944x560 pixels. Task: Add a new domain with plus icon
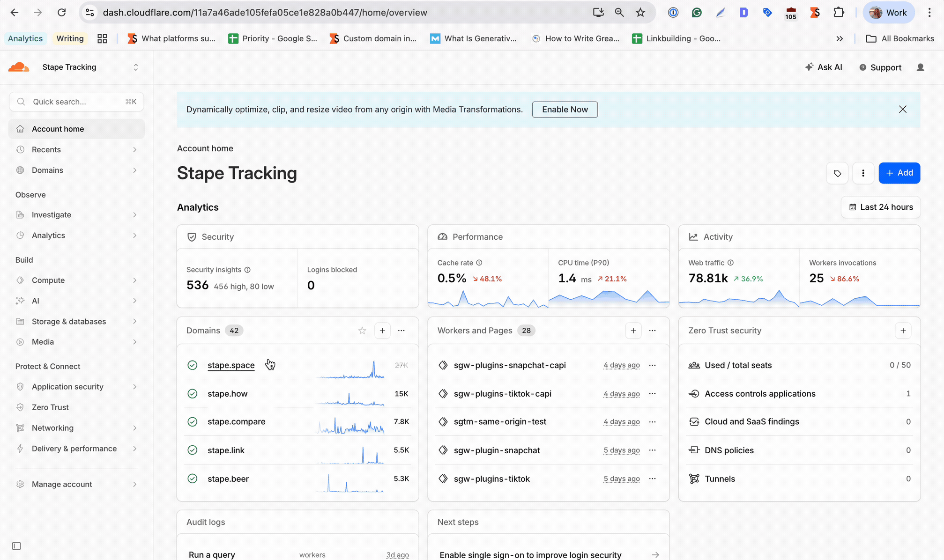click(382, 331)
